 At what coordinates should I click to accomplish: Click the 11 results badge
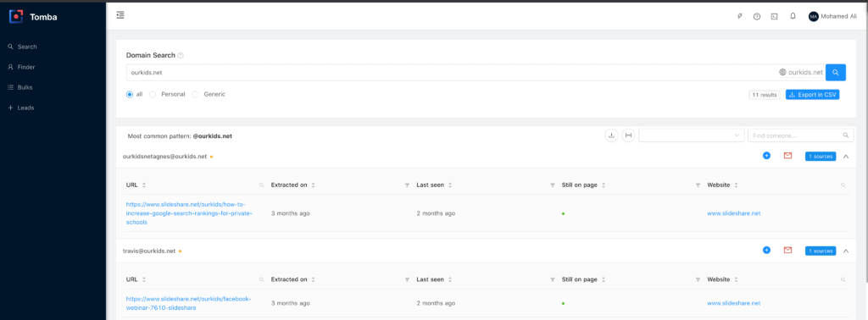click(x=764, y=95)
